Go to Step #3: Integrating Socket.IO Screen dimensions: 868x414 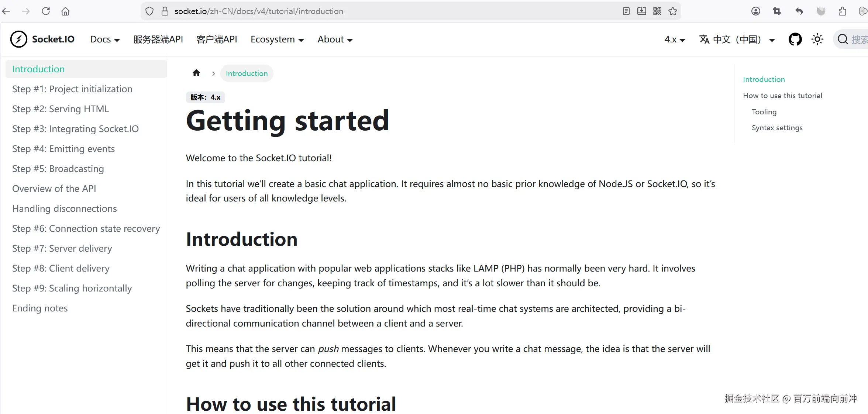75,129
